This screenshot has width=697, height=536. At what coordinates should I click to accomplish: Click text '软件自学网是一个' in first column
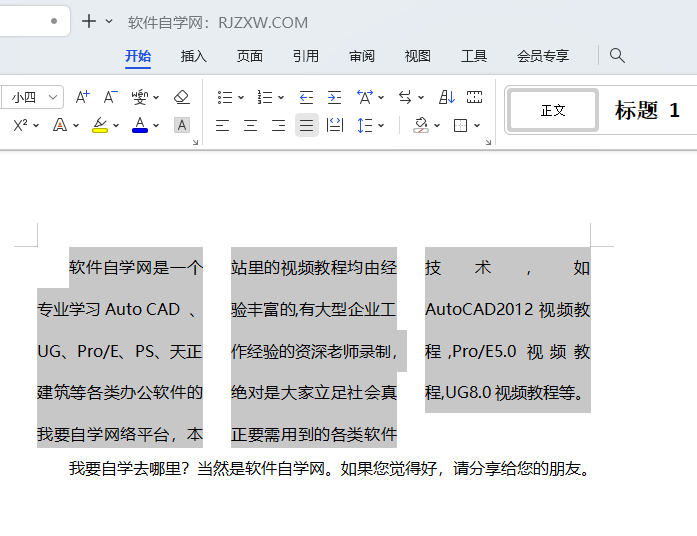pos(136,268)
